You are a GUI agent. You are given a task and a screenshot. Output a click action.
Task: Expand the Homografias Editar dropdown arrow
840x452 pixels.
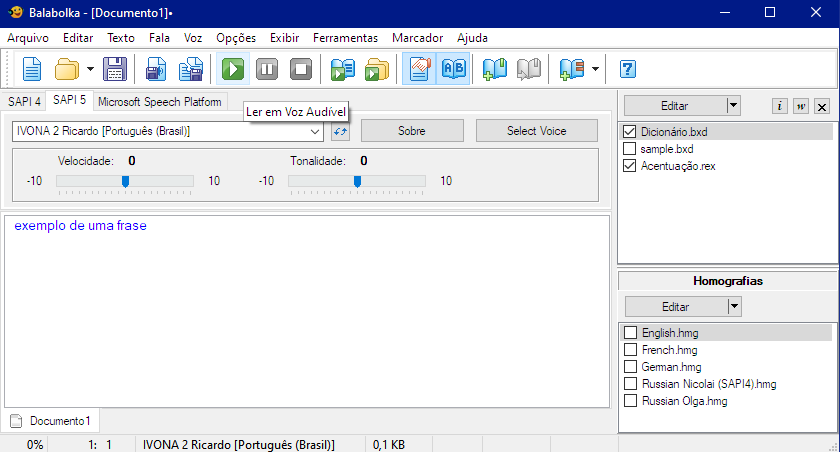click(733, 306)
